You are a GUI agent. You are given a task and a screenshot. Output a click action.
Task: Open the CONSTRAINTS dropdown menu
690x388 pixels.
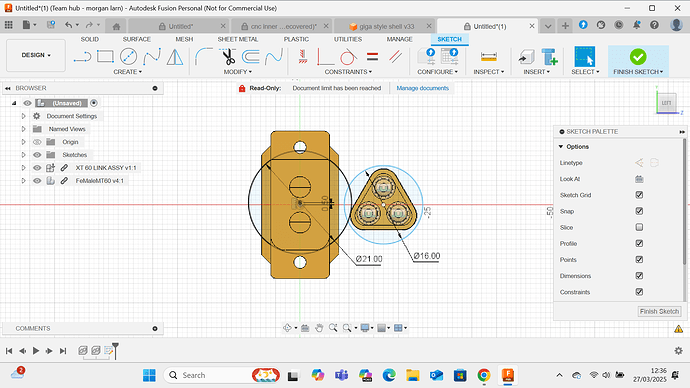click(348, 72)
